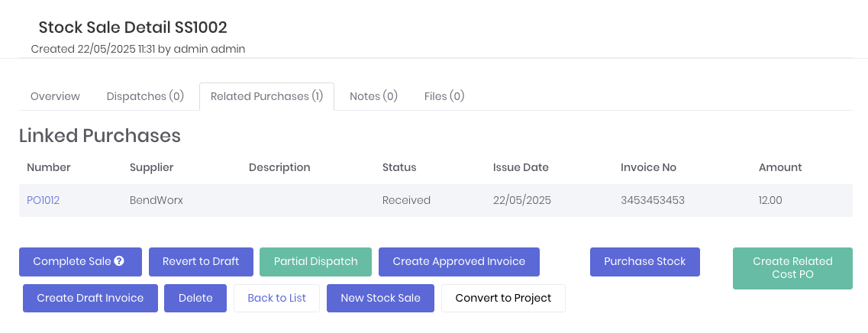Delete this stock sale
Image resolution: width=868 pixels, height=333 pixels.
(x=195, y=298)
